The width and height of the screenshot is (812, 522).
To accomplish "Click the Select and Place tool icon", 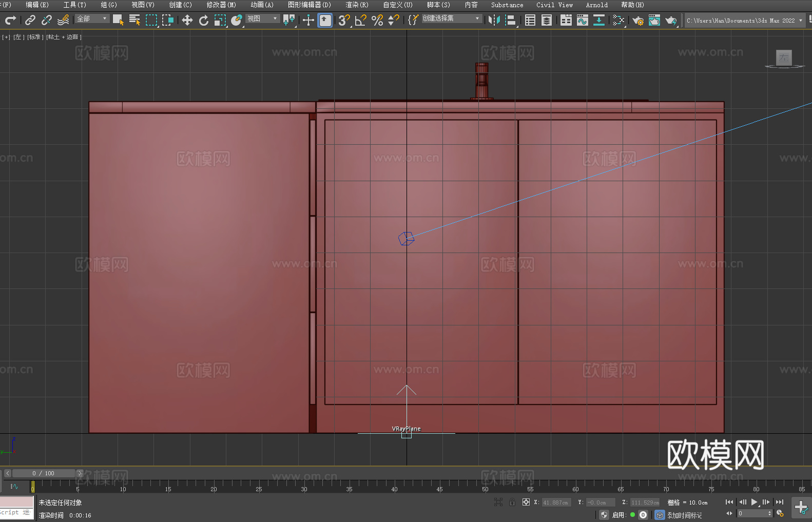I will click(x=237, y=20).
